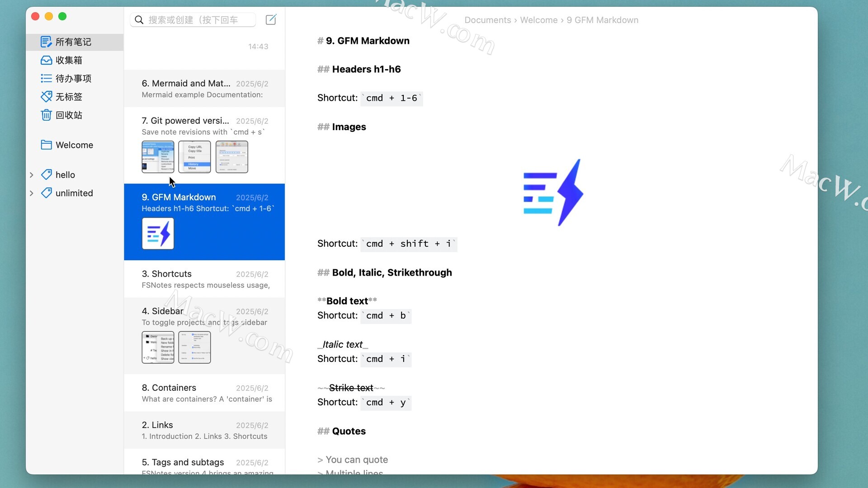This screenshot has width=868, height=488.
Task: Click Welcome in the breadcrumb path
Action: point(538,20)
